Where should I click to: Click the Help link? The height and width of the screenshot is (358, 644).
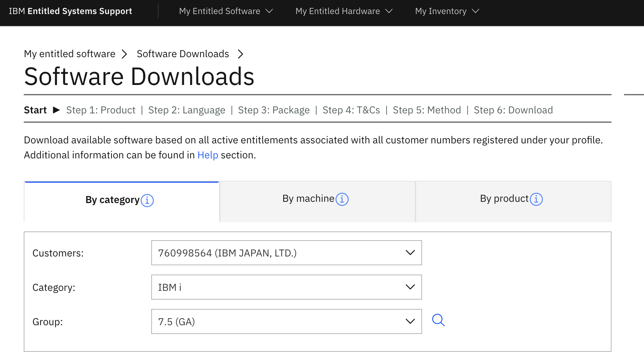click(207, 155)
